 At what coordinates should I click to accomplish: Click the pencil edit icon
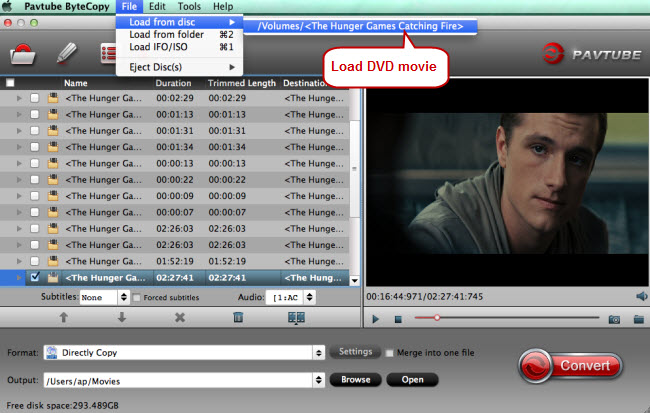click(x=66, y=53)
